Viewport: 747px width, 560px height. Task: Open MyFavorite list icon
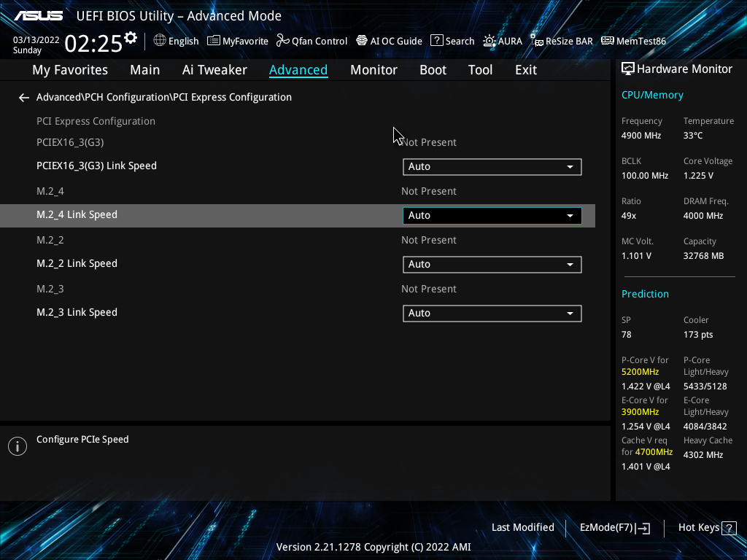tap(214, 41)
